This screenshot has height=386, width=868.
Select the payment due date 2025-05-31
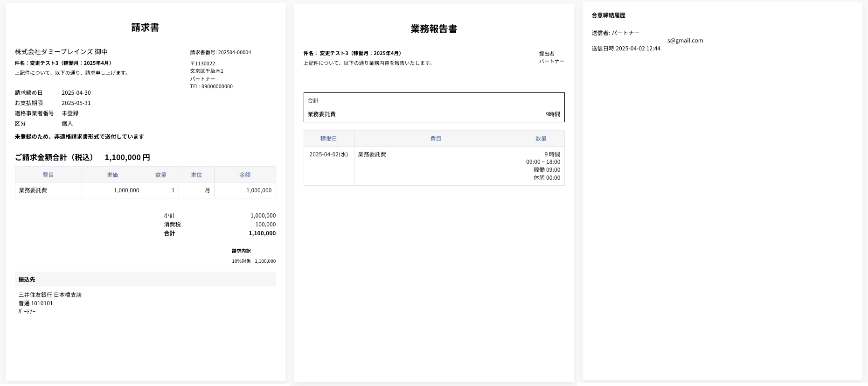pyautogui.click(x=76, y=103)
